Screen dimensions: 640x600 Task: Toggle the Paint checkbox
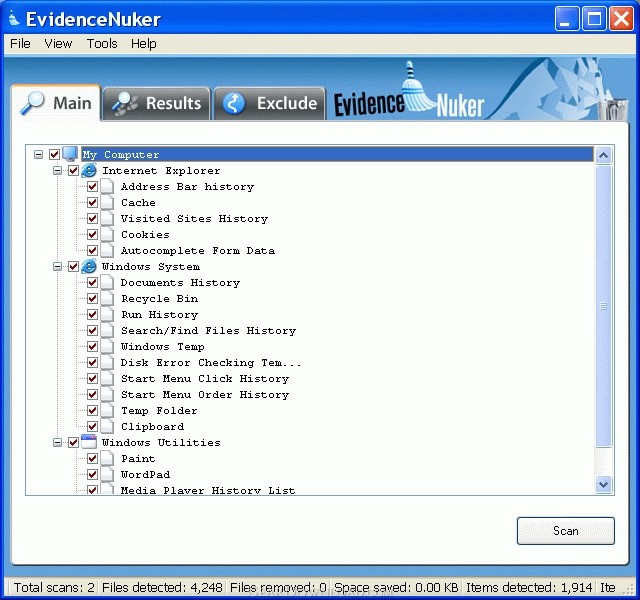(93, 458)
